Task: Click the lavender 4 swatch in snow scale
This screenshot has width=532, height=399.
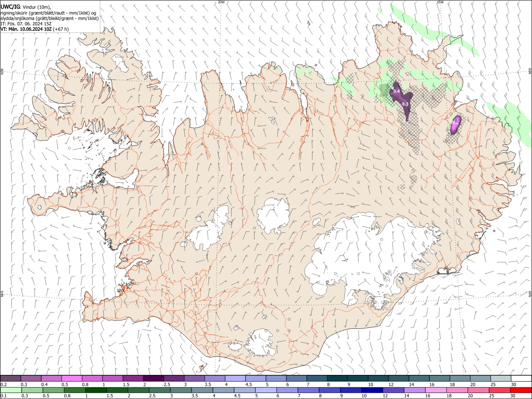Action: (x=234, y=378)
